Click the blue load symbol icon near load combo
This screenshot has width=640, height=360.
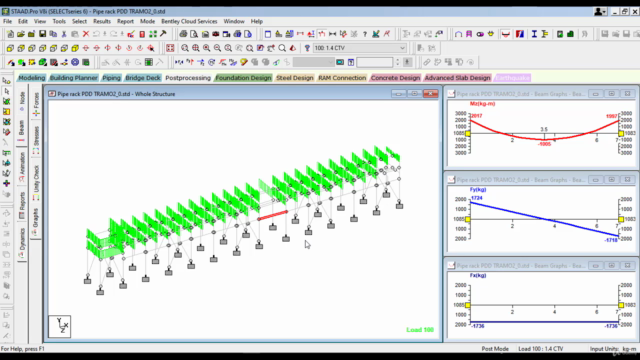(307, 48)
